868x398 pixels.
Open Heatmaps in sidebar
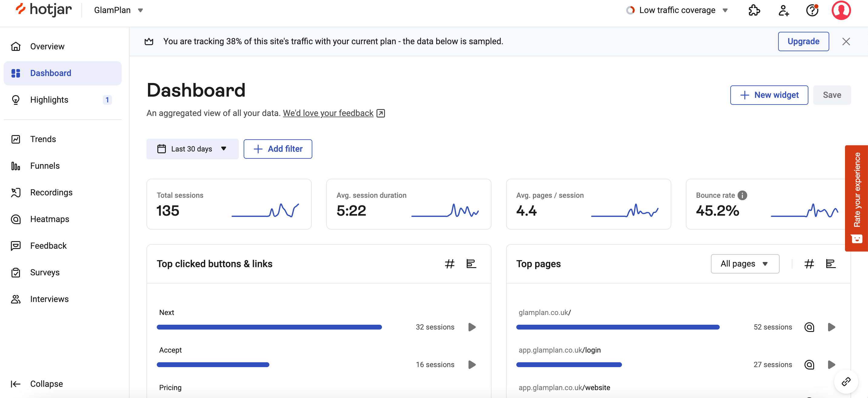(63, 219)
